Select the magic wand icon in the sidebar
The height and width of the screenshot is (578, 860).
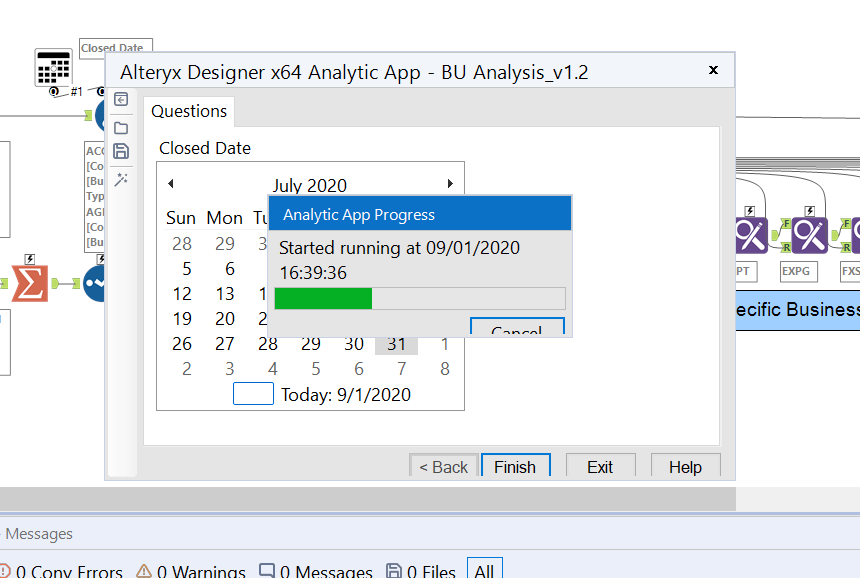pyautogui.click(x=121, y=179)
